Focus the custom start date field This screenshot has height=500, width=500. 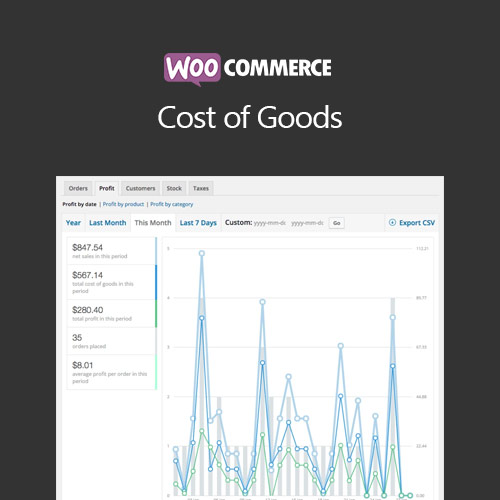point(270,223)
